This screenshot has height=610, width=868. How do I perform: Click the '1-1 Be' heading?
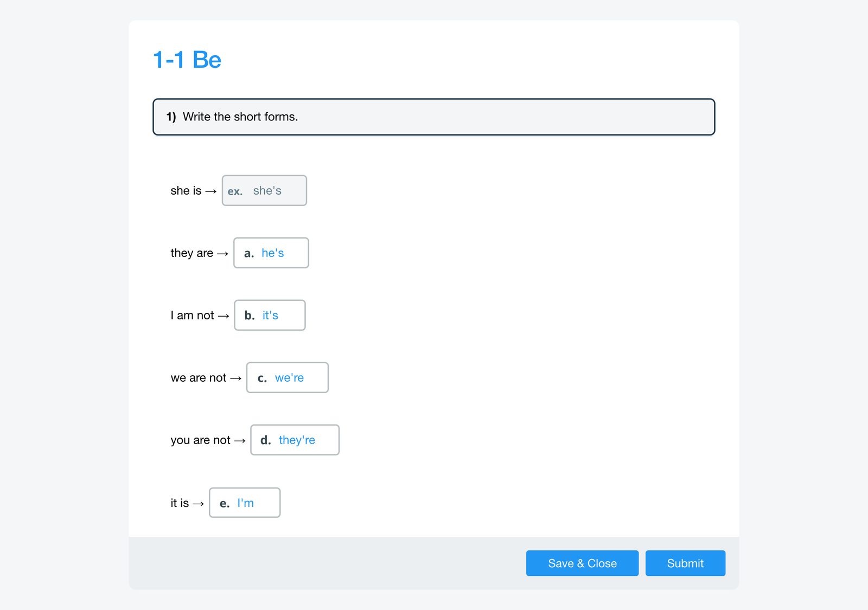[187, 60]
